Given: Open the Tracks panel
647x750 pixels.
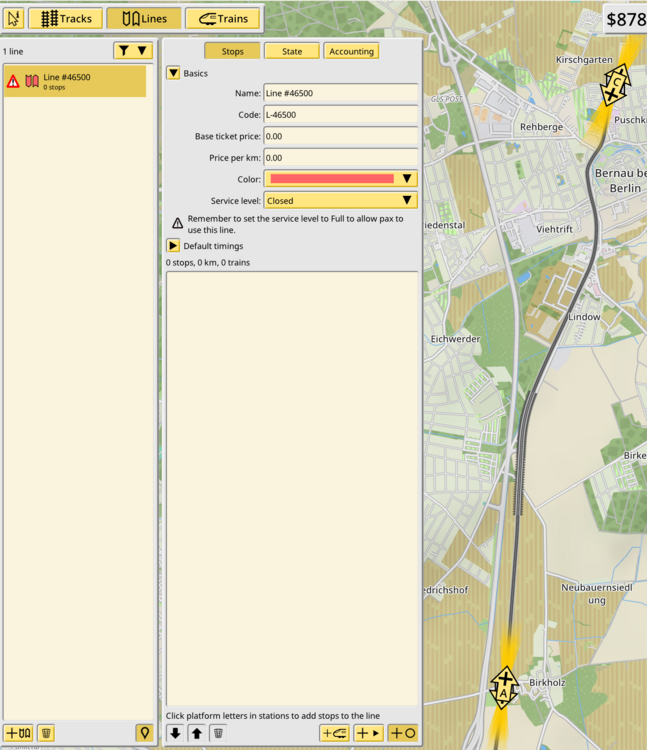Looking at the screenshot, I should click(66, 19).
